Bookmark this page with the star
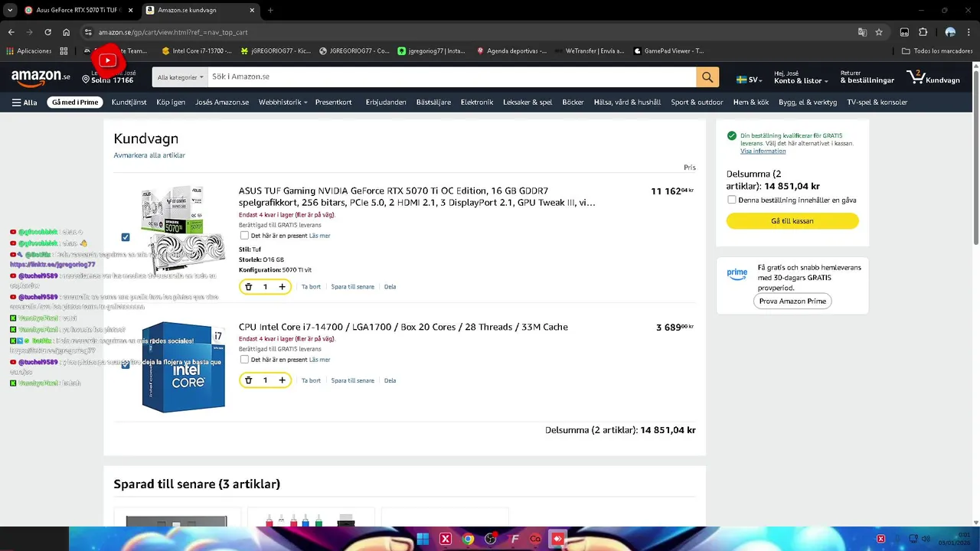 click(879, 32)
